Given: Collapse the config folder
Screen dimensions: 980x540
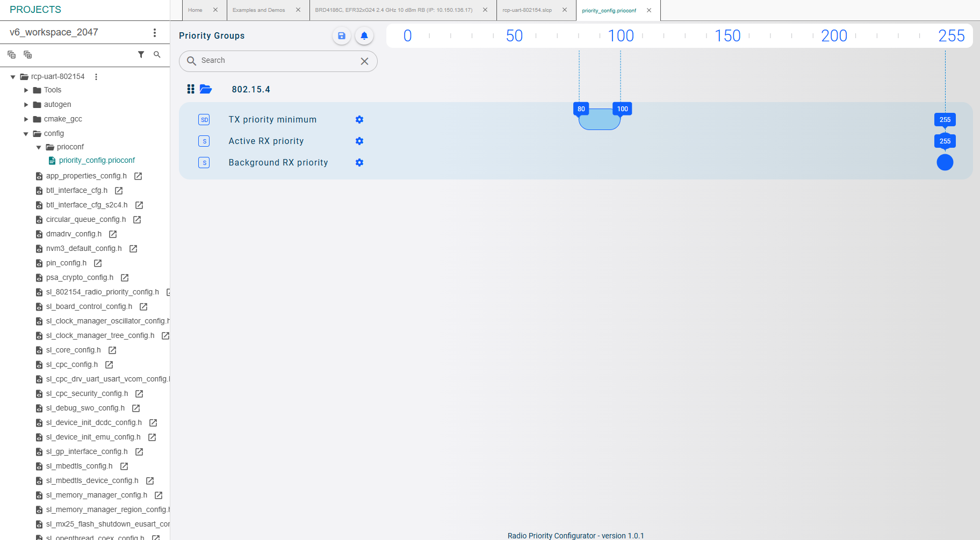Looking at the screenshot, I should coord(26,134).
